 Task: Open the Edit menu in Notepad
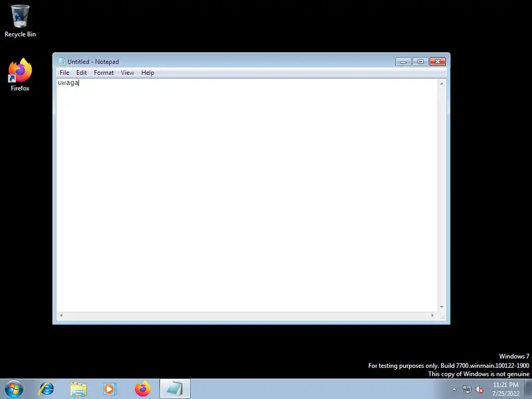point(82,73)
